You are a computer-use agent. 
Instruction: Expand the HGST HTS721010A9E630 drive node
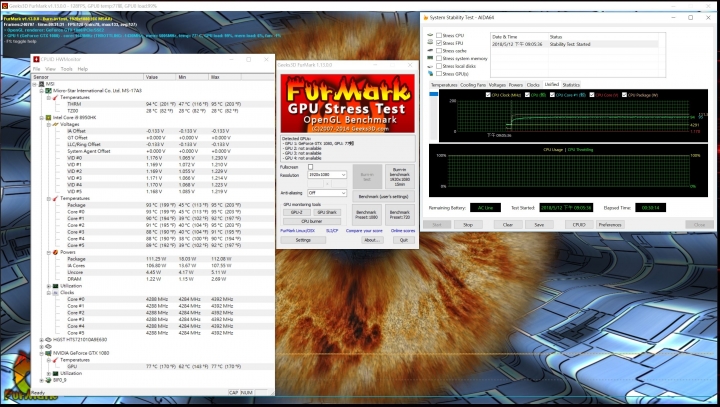(41, 340)
